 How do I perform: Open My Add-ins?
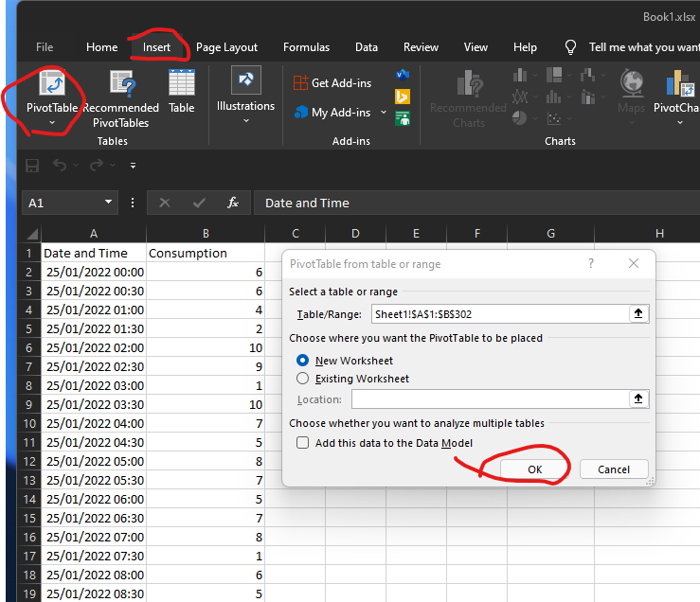pyautogui.click(x=332, y=113)
